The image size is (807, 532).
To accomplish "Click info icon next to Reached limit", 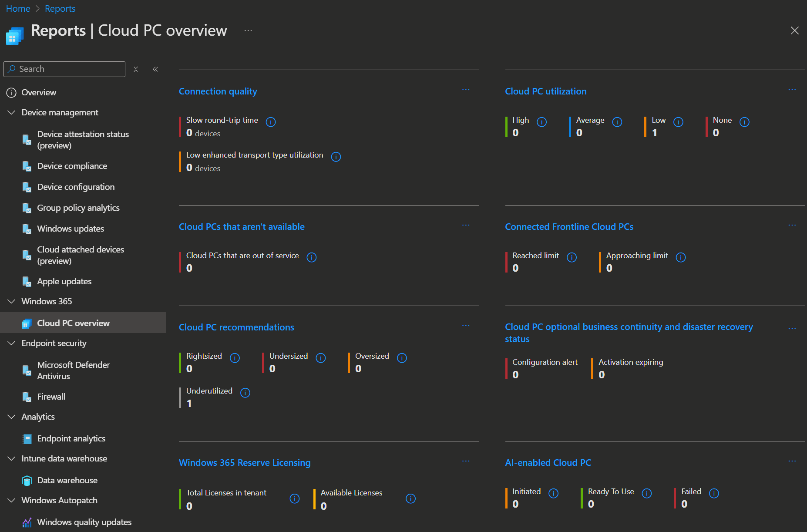I will 572,257.
